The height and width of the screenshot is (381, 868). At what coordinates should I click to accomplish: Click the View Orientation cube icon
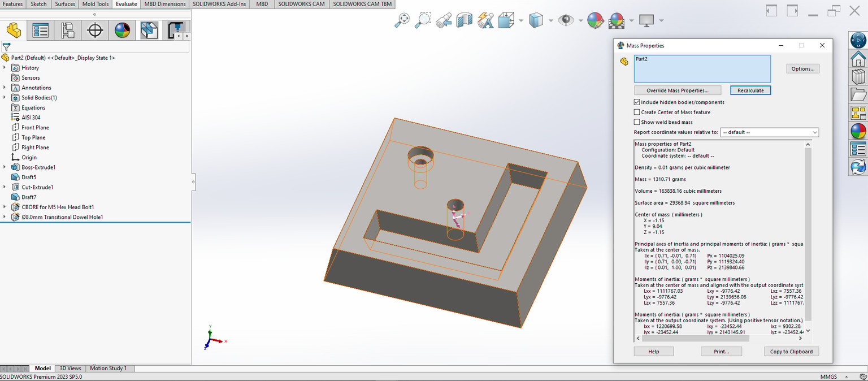tap(506, 20)
